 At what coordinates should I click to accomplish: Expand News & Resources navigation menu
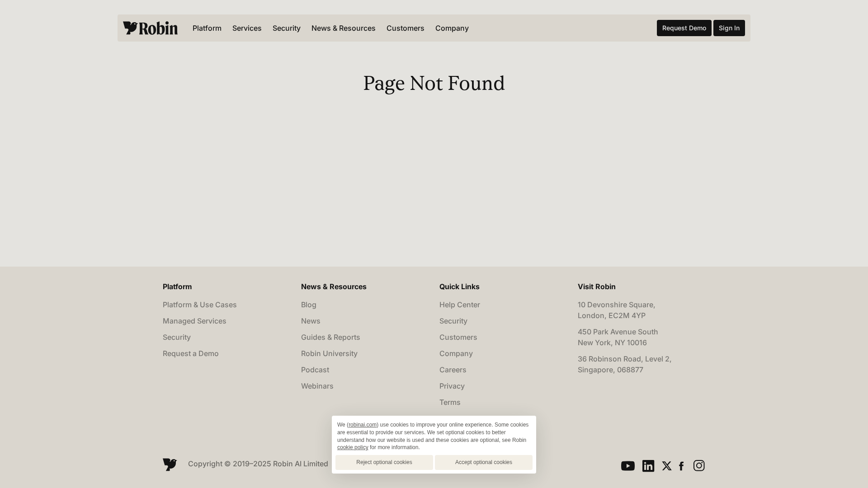tap(343, 28)
